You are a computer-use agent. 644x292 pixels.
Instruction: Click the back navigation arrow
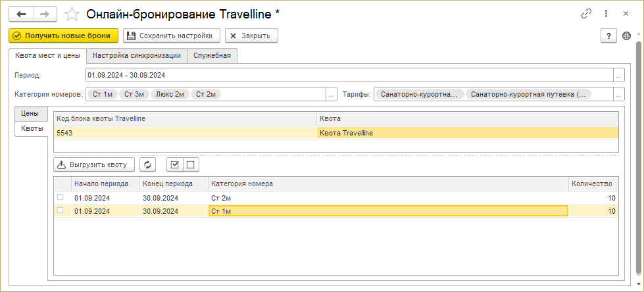(x=21, y=14)
